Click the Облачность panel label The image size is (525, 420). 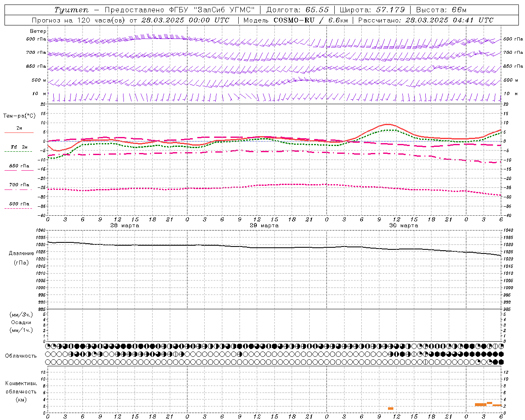(x=21, y=356)
